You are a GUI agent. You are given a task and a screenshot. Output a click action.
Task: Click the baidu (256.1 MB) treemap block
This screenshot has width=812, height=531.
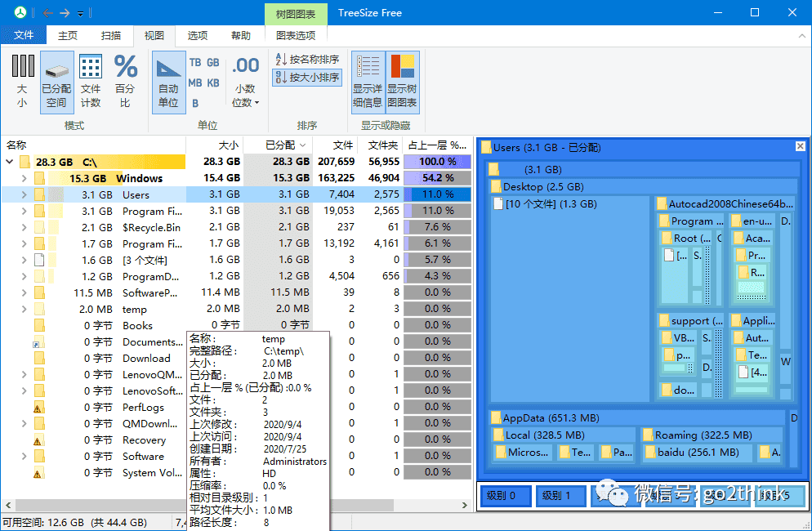(x=698, y=453)
